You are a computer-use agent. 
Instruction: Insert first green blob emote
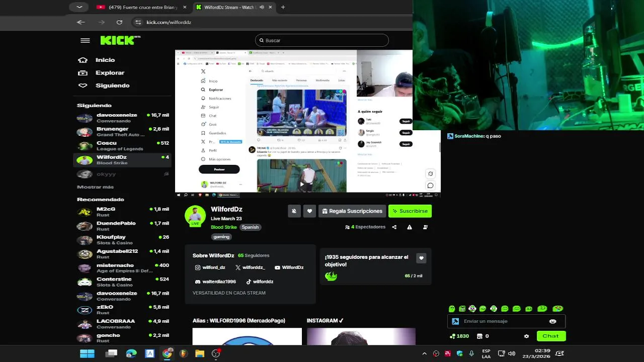[x=452, y=309]
